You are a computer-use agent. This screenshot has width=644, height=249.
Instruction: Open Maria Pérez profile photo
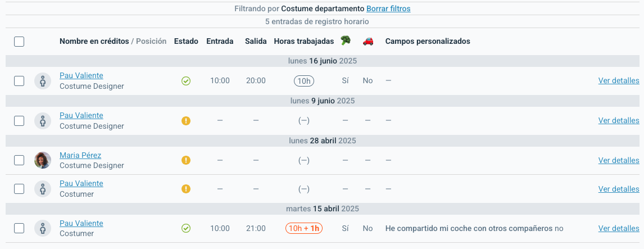43,160
